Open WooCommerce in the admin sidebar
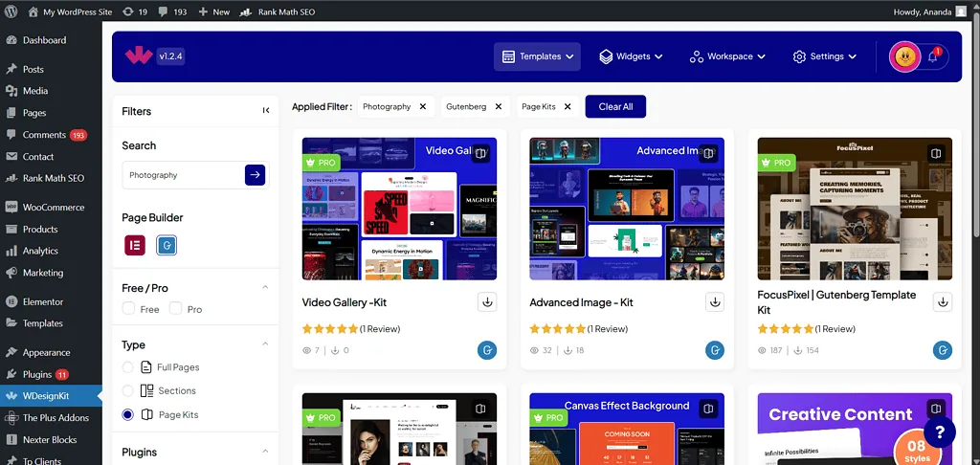980x465 pixels. pos(53,207)
